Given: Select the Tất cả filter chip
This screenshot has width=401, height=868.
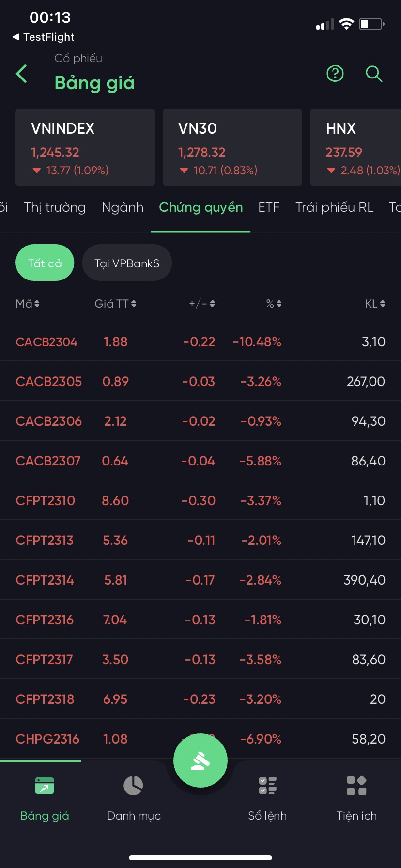Looking at the screenshot, I should coord(45,263).
